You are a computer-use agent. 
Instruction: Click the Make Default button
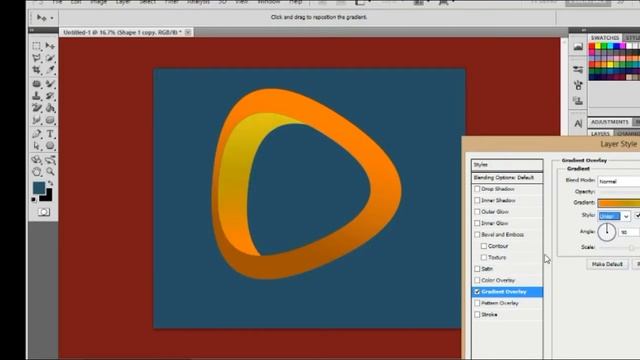tap(607, 264)
